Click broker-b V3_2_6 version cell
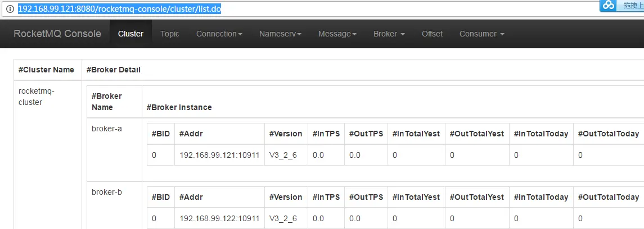This screenshot has width=644, height=229. coord(283,218)
